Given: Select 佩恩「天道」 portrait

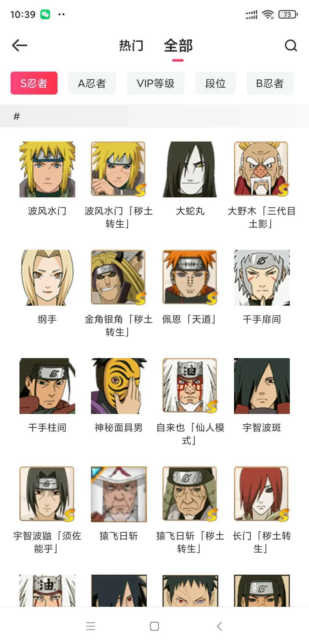Looking at the screenshot, I should [x=190, y=278].
